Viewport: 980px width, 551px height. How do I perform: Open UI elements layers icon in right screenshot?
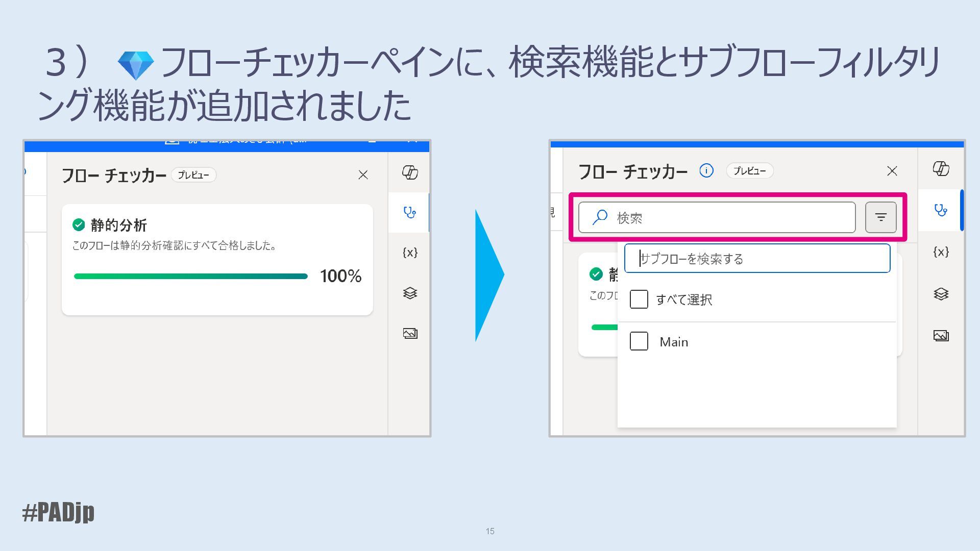(941, 294)
